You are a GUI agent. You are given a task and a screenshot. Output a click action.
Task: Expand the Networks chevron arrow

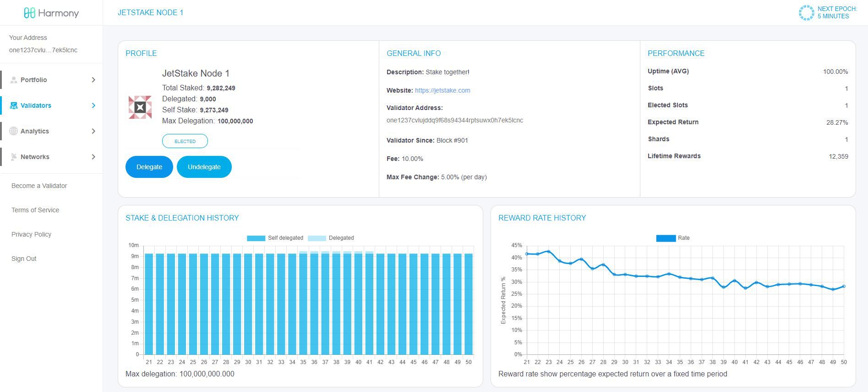[x=93, y=157]
